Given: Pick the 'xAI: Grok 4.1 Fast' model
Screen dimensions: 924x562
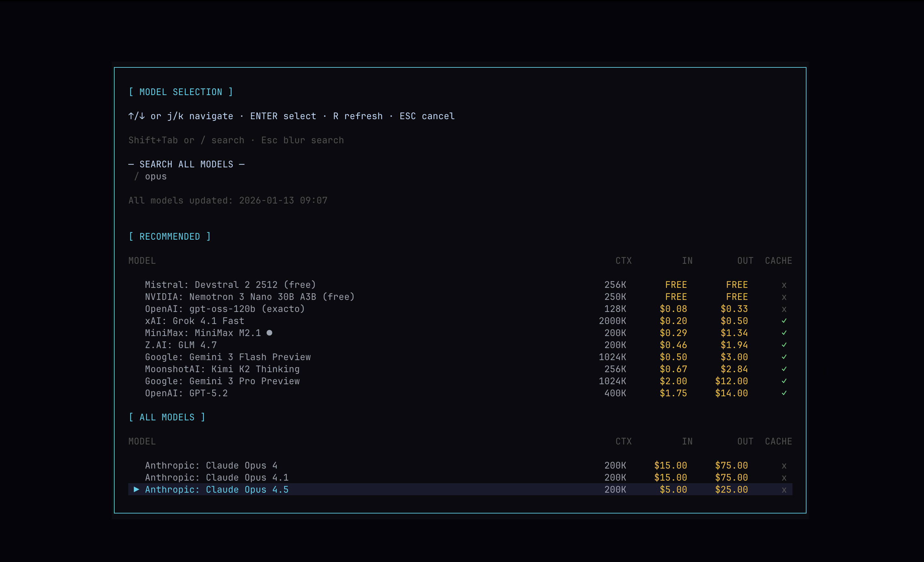Looking at the screenshot, I should point(195,321).
